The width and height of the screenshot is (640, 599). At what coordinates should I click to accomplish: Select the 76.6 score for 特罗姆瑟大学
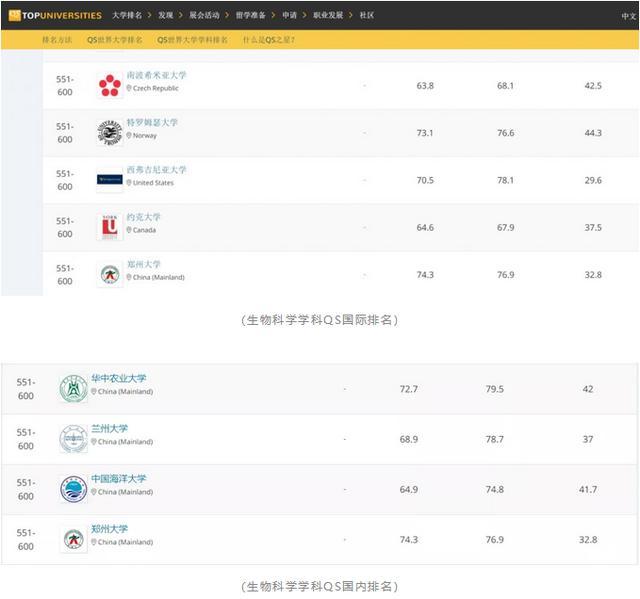coord(505,133)
